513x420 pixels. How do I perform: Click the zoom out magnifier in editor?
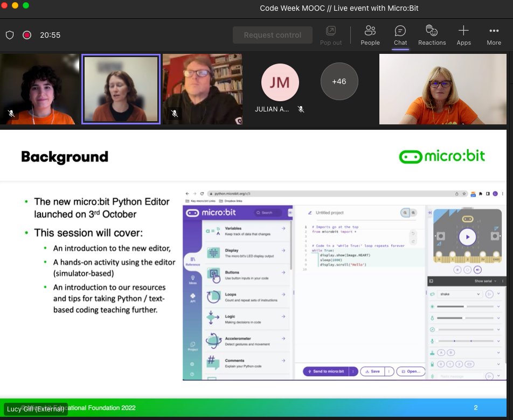(405, 213)
